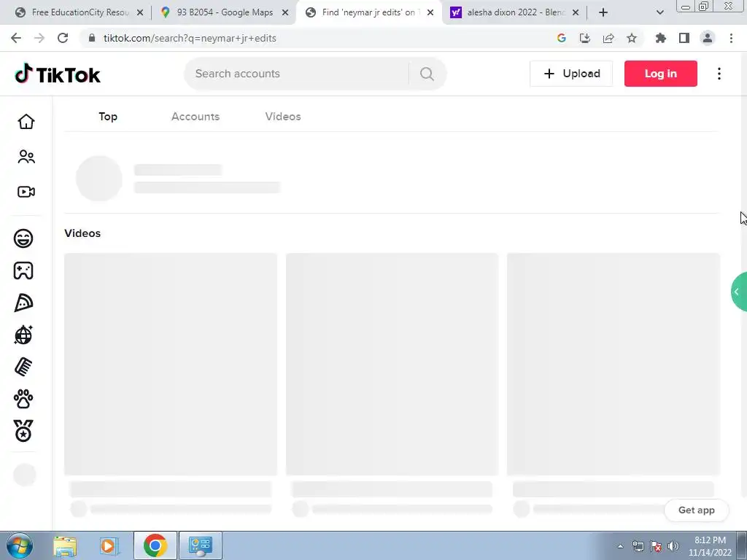Select Beauty comb category icon
This screenshot has width=747, height=560.
point(23,367)
